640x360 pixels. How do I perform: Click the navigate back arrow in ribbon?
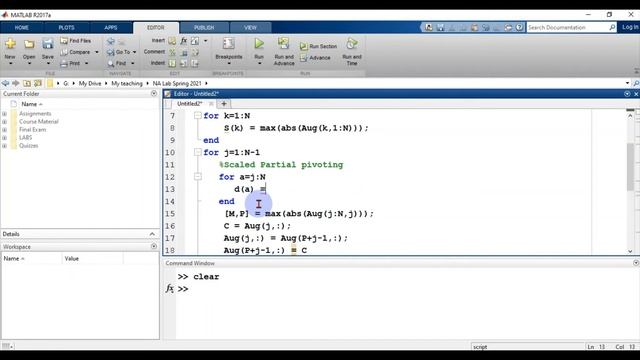click(x=111, y=41)
